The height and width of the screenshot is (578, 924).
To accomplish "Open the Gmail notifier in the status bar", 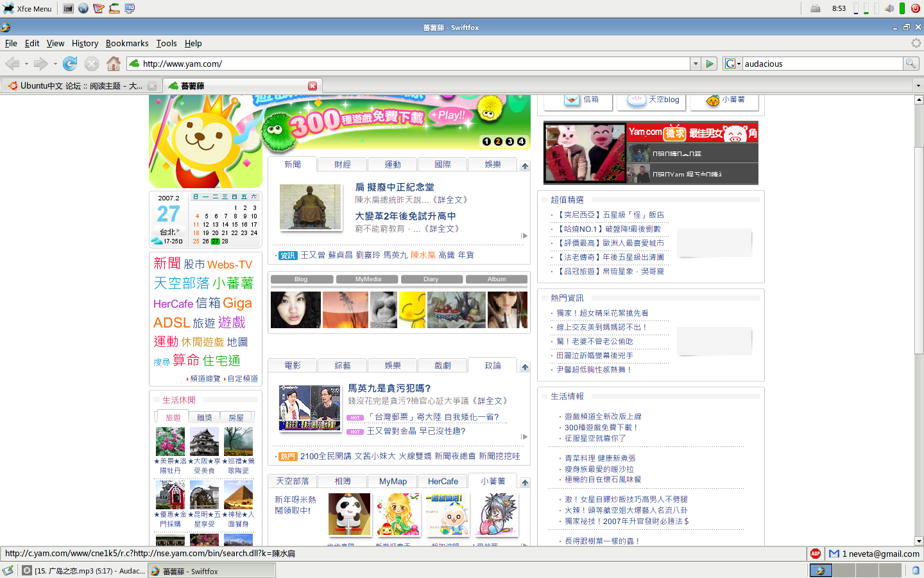I will (874, 554).
